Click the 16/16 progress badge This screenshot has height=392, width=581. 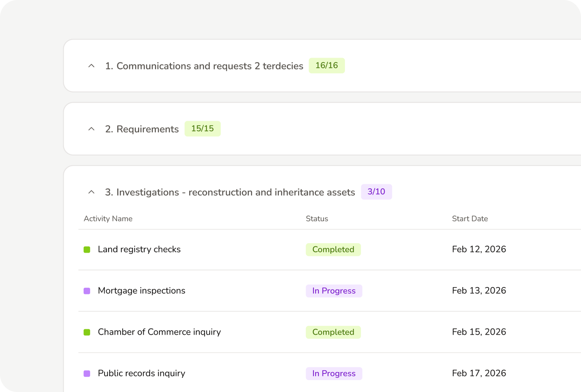click(x=327, y=65)
